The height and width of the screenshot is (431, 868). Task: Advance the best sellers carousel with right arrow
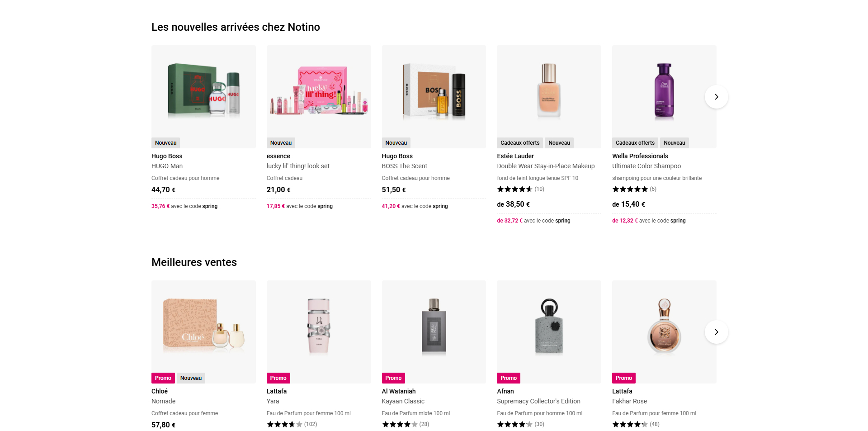(716, 332)
